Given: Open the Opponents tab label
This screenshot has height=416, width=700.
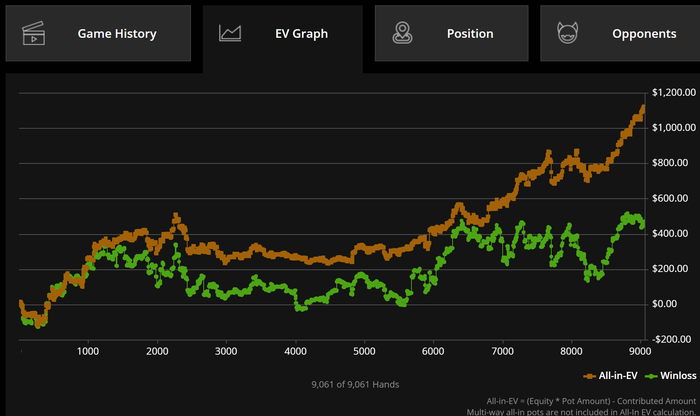Looking at the screenshot, I should tap(644, 33).
